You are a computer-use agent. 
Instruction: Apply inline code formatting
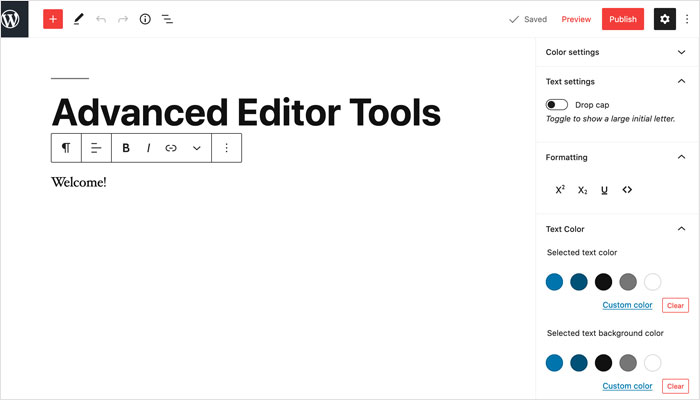627,190
